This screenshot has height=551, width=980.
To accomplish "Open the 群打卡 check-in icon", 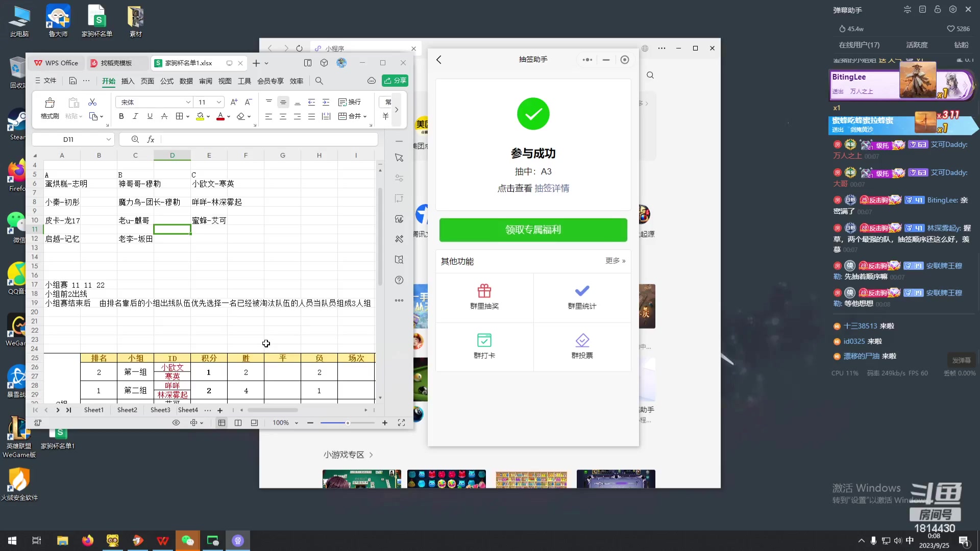I will [484, 341].
